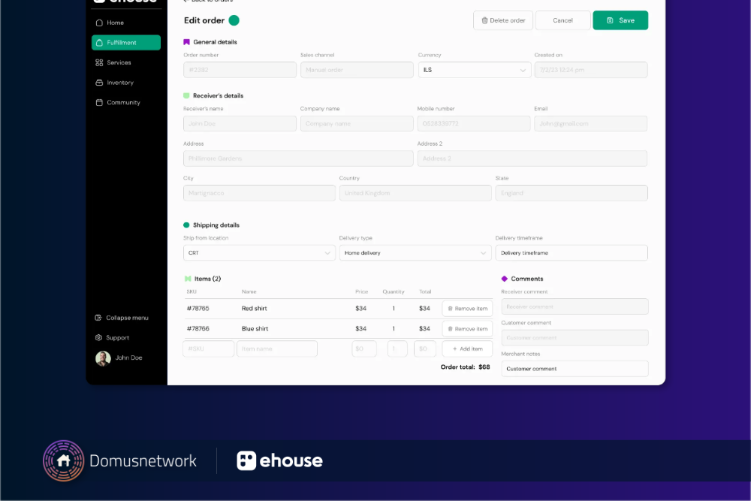Save the order
This screenshot has height=501, width=751.
coord(620,20)
